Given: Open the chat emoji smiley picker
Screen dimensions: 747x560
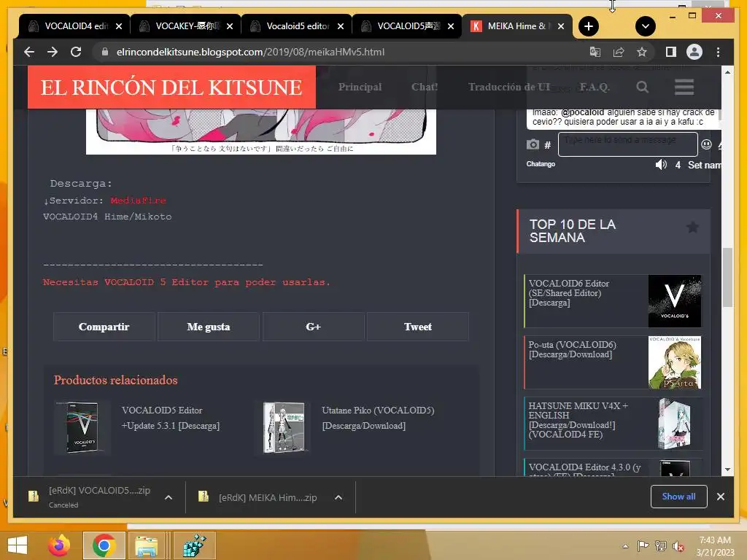Looking at the screenshot, I should (706, 144).
